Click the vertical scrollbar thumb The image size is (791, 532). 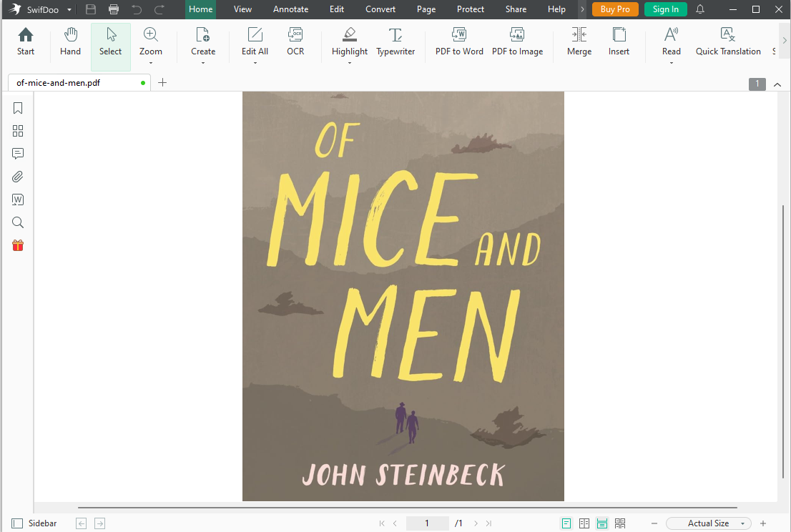[x=783, y=341]
